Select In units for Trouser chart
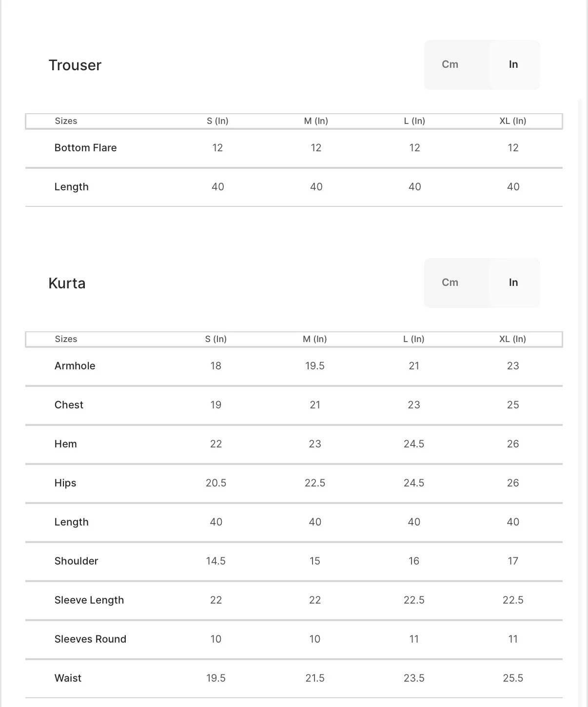The height and width of the screenshot is (707, 588). tap(513, 64)
